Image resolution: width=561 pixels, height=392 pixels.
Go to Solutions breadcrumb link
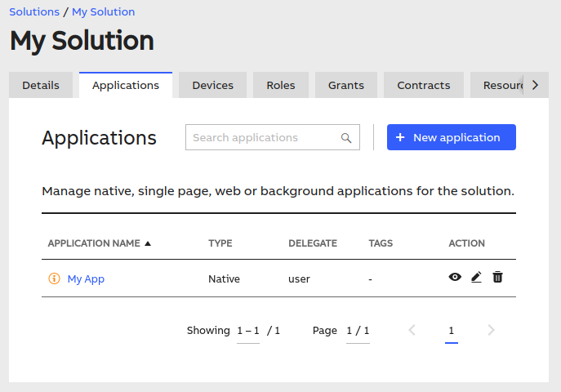[x=34, y=11]
